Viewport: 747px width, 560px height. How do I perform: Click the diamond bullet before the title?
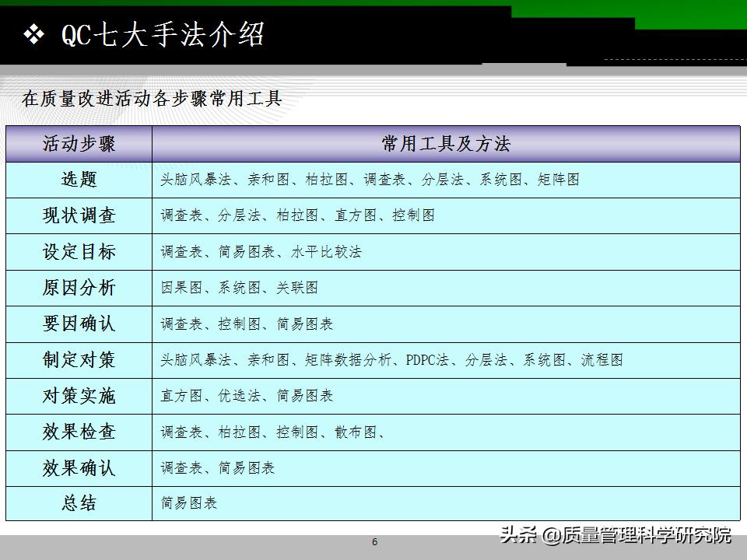(33, 34)
